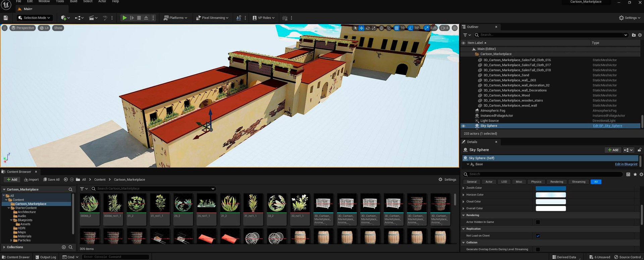This screenshot has height=260, width=644.
Task: Toggle grid snapping in the viewport
Action: coord(396,28)
